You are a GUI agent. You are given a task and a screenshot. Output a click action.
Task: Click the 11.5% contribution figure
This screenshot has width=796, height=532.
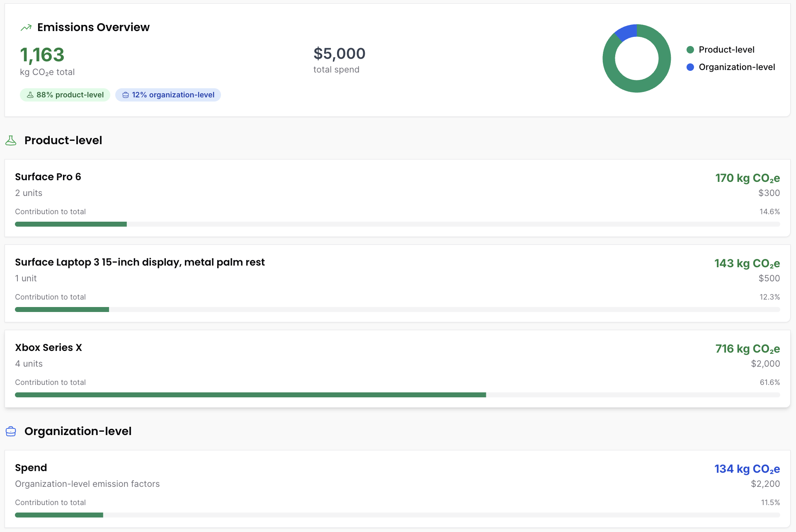click(x=770, y=503)
